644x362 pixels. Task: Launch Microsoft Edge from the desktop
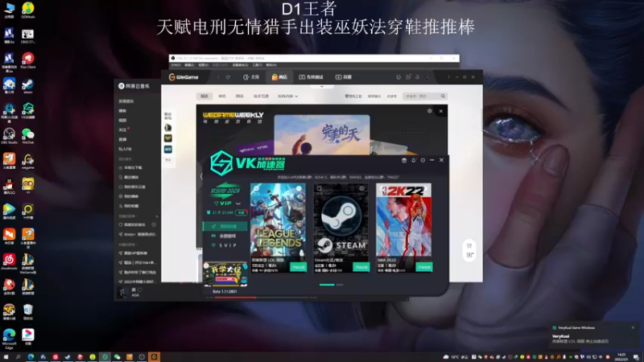tap(9, 339)
